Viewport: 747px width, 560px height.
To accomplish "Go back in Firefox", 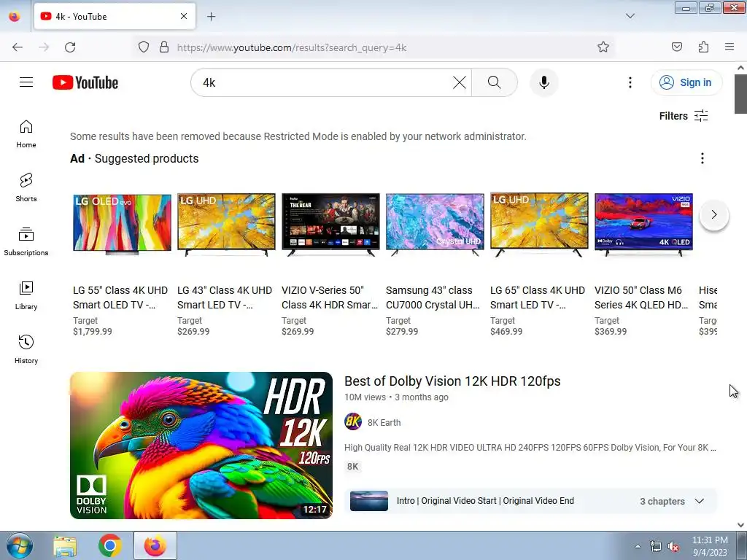I will tap(18, 47).
